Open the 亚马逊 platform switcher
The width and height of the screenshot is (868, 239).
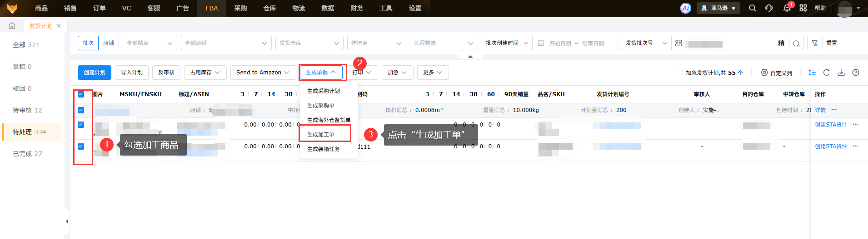pos(718,8)
